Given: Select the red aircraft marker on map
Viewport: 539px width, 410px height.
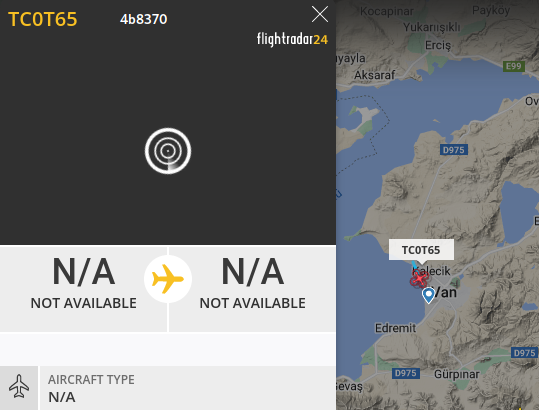Looking at the screenshot, I should 419,278.
